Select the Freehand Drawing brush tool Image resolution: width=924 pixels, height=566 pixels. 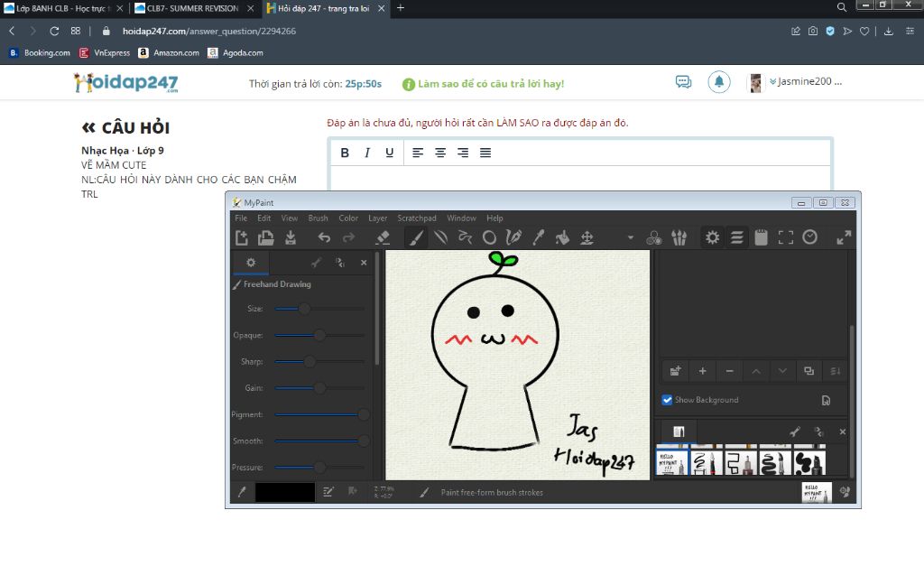pos(416,237)
